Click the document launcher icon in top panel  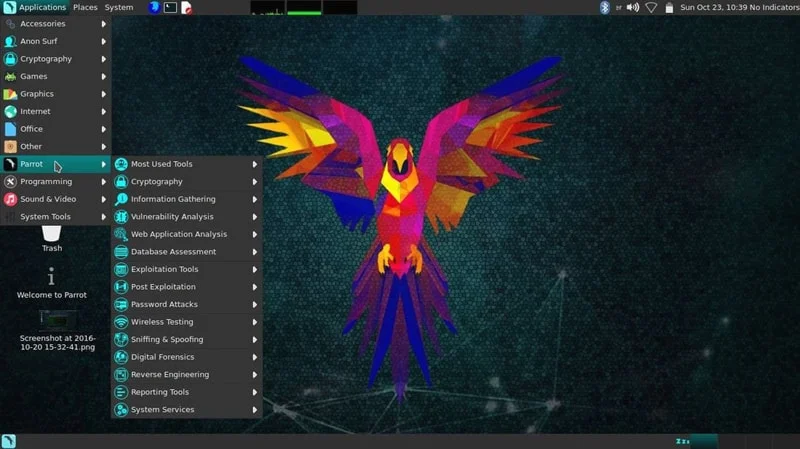coord(187,8)
